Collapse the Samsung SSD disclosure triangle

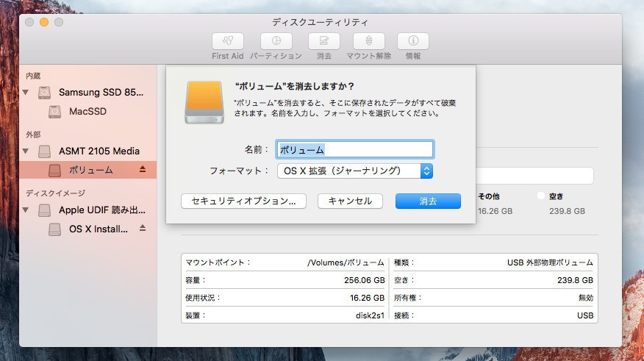pos(26,93)
